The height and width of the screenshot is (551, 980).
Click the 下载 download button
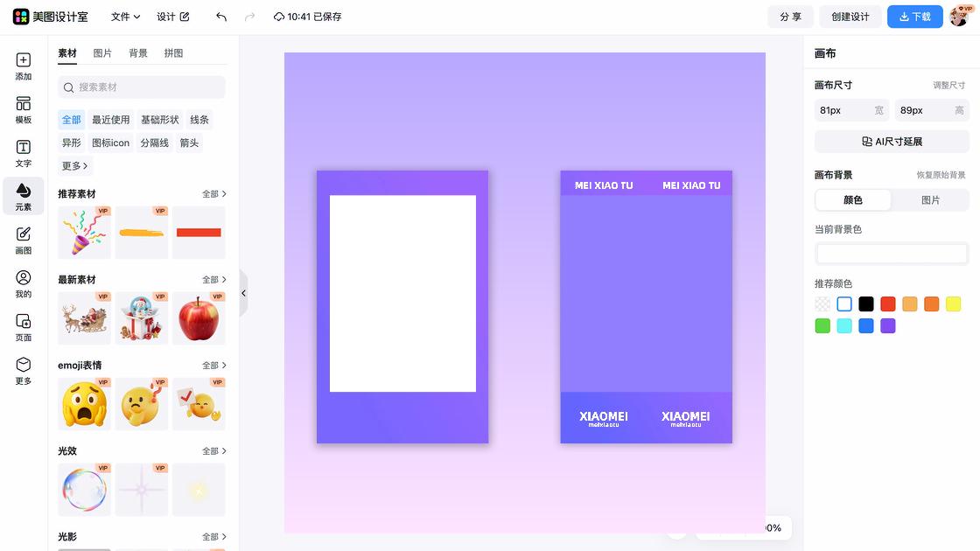click(x=914, y=17)
